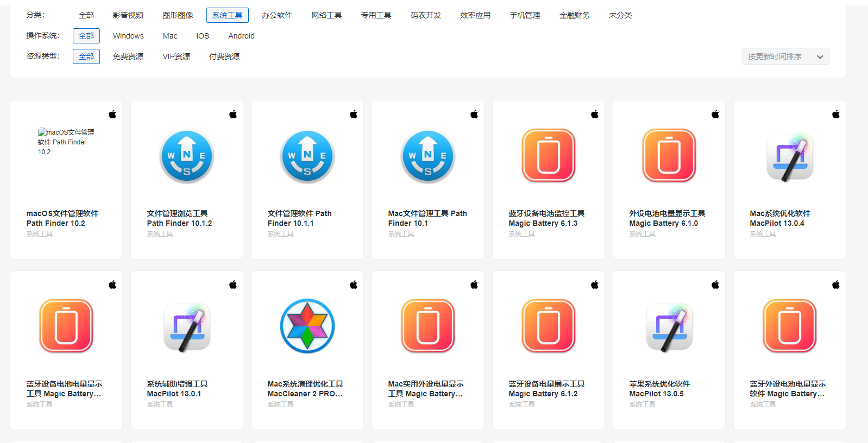Expand the 按更新时间排序 sort dropdown
This screenshot has height=443, width=868.
tap(785, 56)
